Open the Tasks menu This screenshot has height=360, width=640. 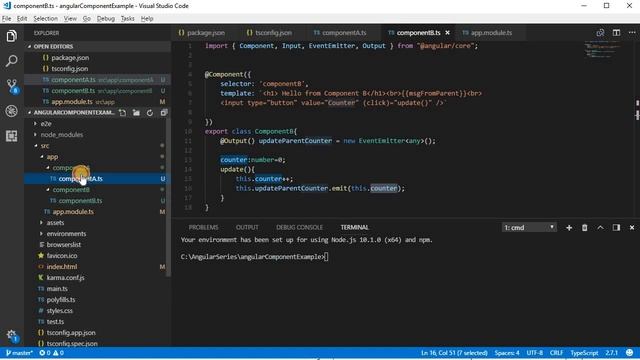127,18
